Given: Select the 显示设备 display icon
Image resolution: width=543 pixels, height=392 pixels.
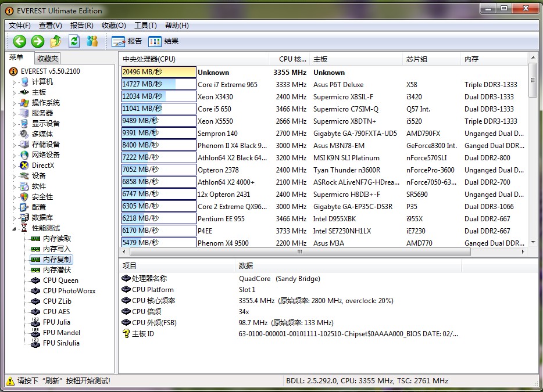Looking at the screenshot, I should point(24,124).
